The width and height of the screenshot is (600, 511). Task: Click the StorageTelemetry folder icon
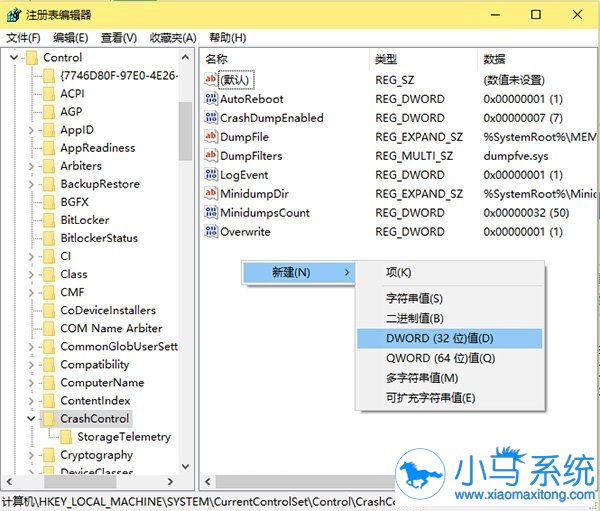[66, 437]
